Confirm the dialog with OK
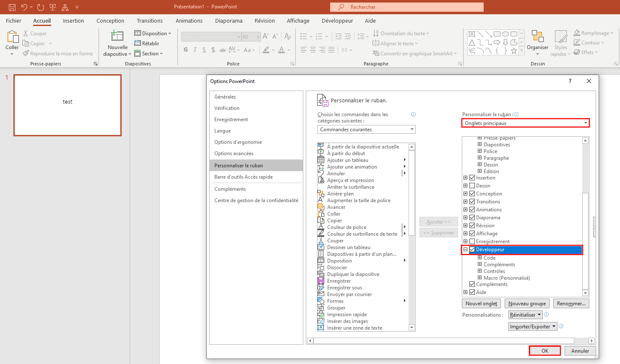Viewport: 620px width, 364px height. [545, 351]
